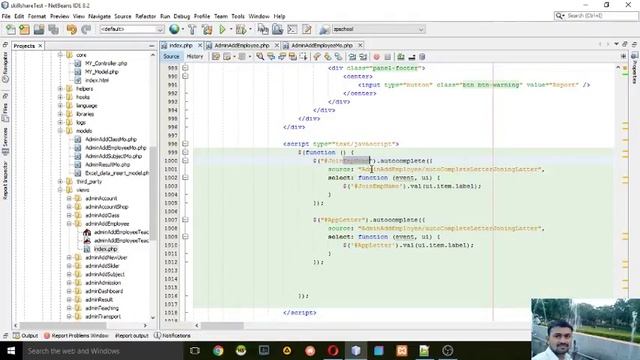Click the Find Selection magnifier icon
The width and height of the screenshot is (640, 360).
pyautogui.click(x=260, y=57)
